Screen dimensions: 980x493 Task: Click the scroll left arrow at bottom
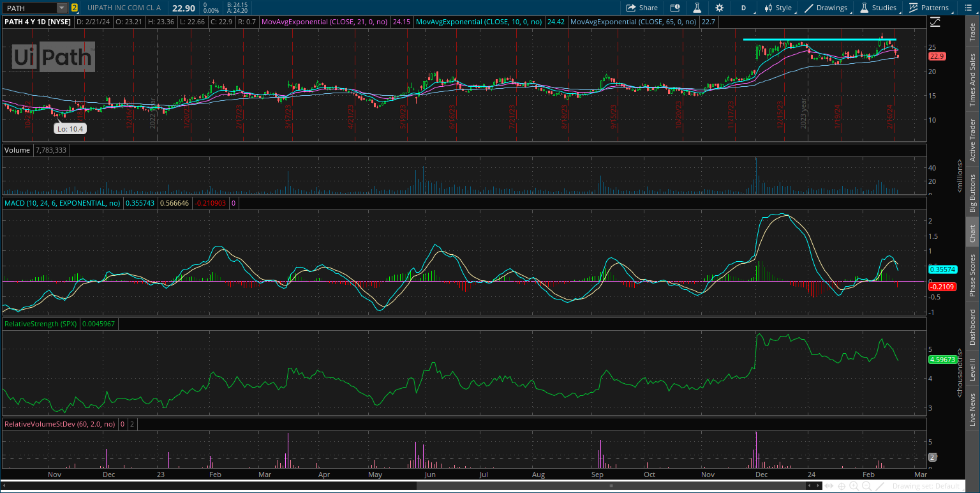tap(810, 486)
